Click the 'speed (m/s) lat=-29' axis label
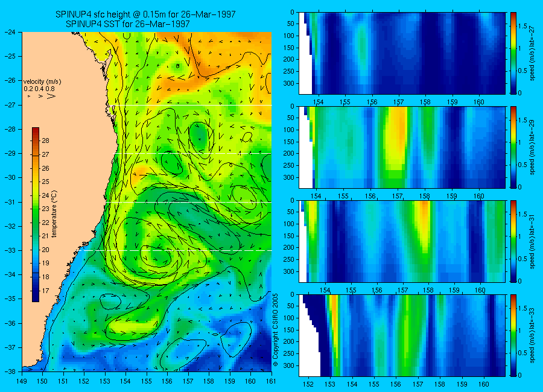Screen dimensions: 543x392 pos(533,148)
